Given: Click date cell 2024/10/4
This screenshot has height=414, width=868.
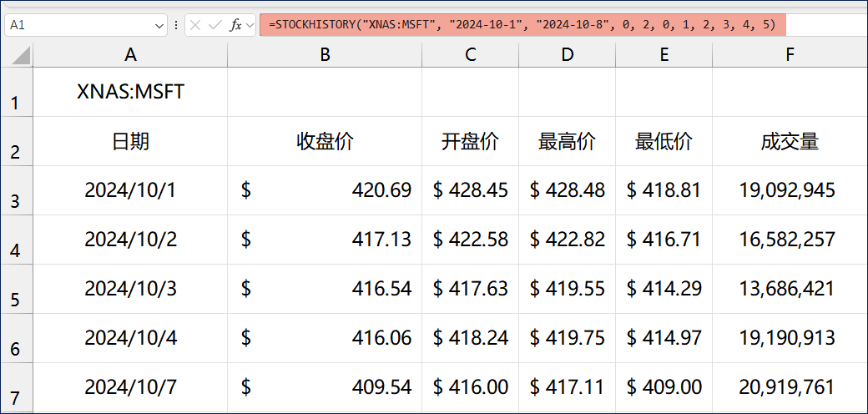Looking at the screenshot, I should click(x=130, y=339).
